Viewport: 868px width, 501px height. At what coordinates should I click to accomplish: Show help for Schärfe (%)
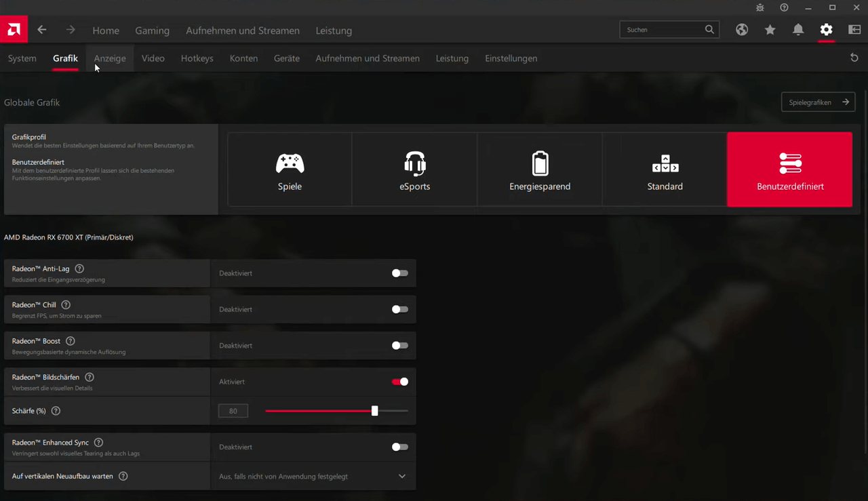tap(56, 411)
